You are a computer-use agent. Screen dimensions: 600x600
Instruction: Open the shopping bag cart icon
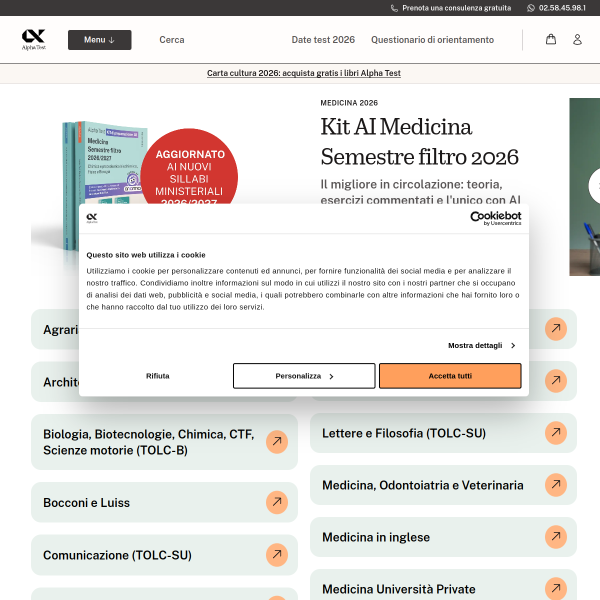[x=551, y=39]
